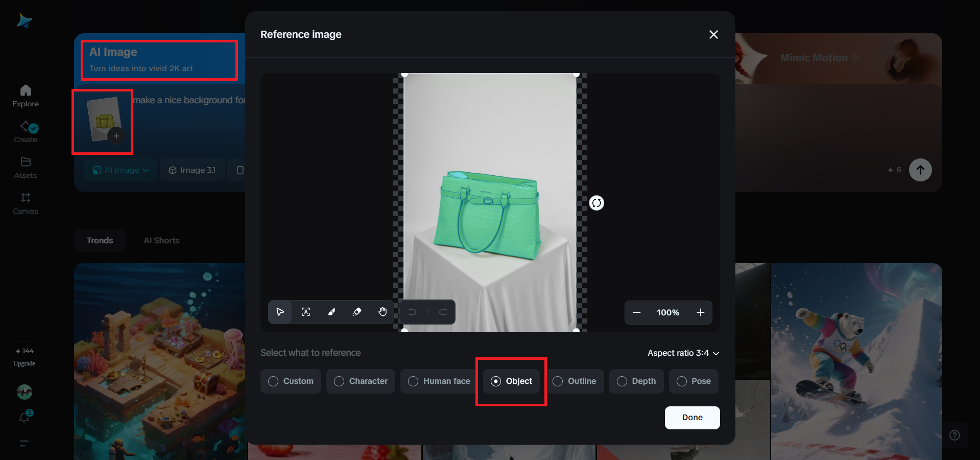The image size is (980, 460).
Task: Open the snowboarding polar bear image
Action: (856, 361)
